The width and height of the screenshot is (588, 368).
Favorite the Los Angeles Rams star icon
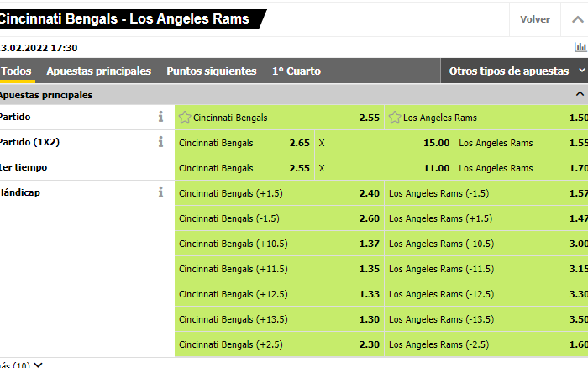click(395, 118)
